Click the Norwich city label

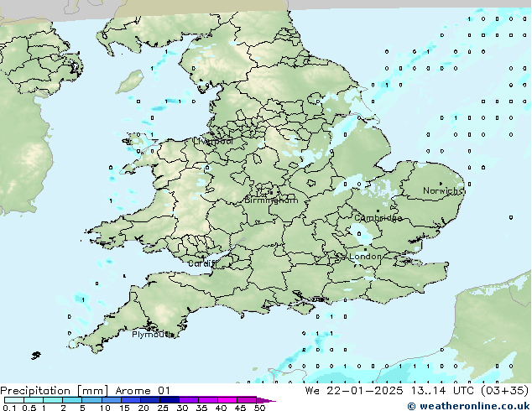(443, 190)
